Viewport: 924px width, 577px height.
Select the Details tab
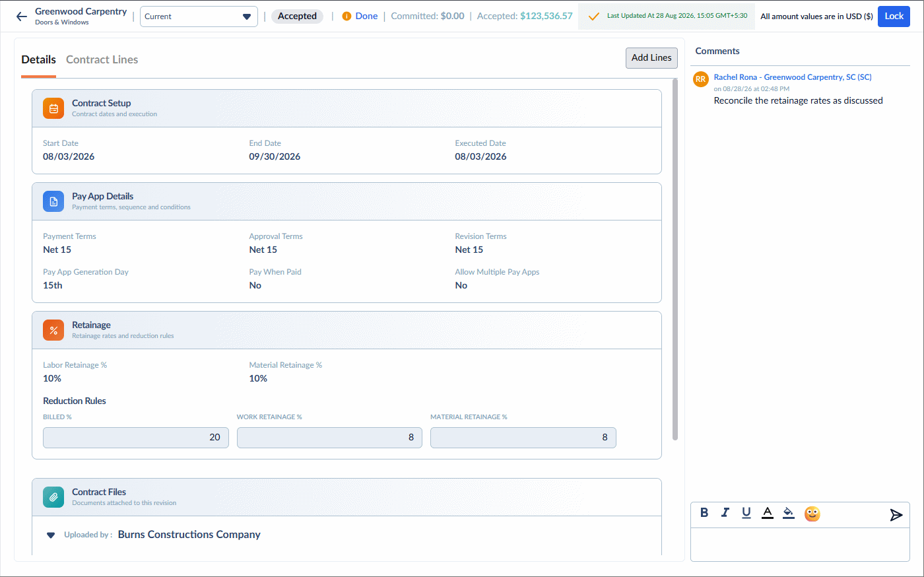(x=38, y=59)
